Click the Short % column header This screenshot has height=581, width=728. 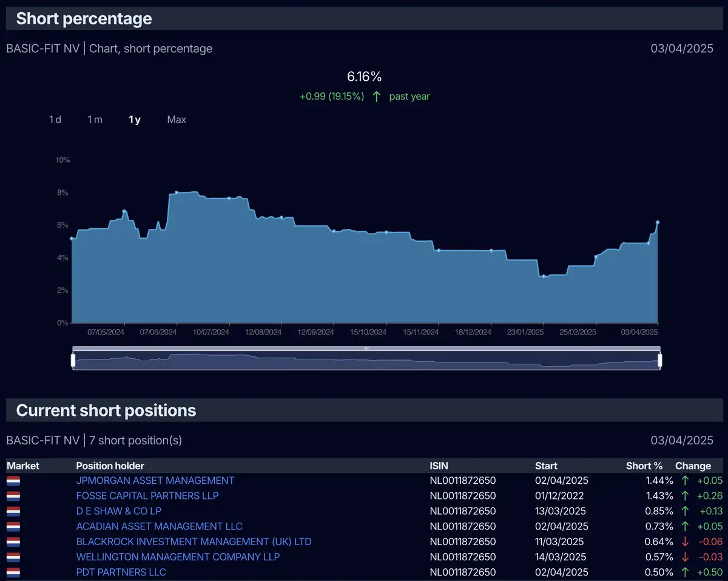pyautogui.click(x=644, y=466)
